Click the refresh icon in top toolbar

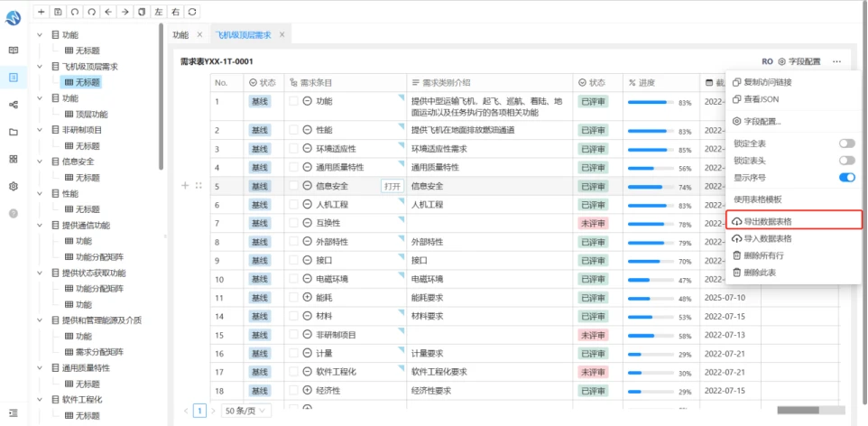tap(192, 11)
